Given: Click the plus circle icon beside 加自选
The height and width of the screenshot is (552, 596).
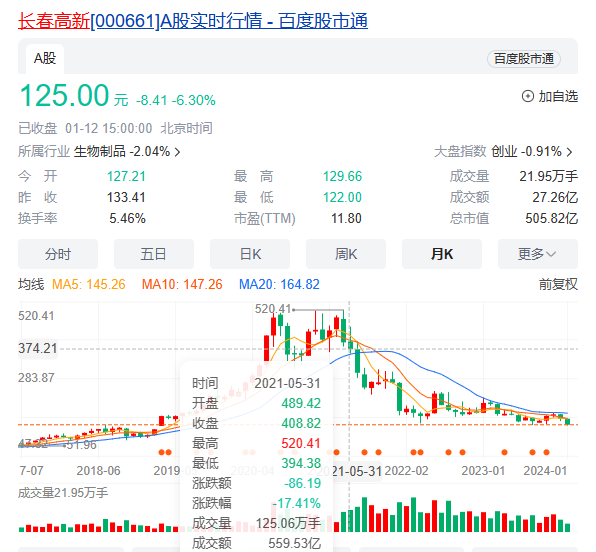Looking at the screenshot, I should 528,96.
